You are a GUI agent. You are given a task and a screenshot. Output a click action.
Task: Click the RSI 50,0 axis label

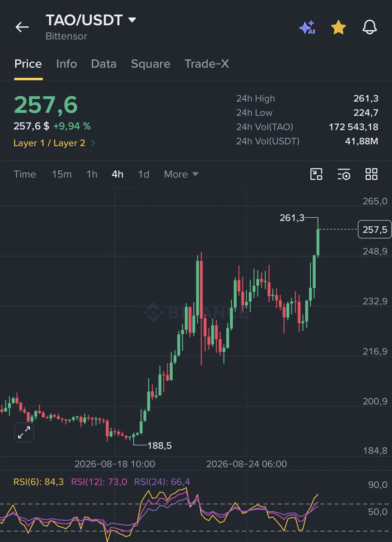(378, 512)
